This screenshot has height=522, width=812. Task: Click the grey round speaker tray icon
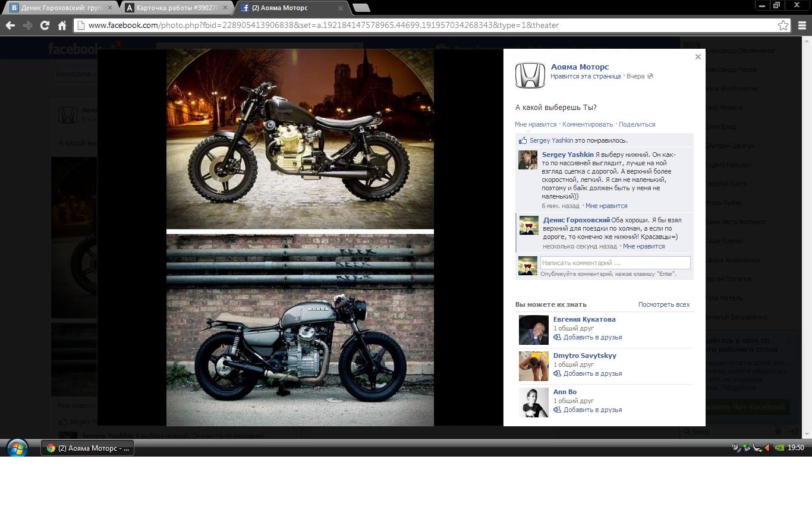pyautogui.click(x=736, y=448)
